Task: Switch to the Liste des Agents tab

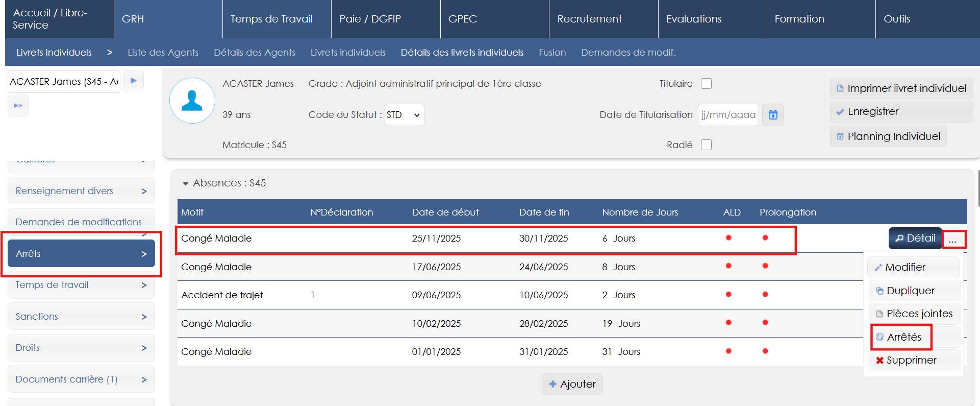Action: [x=163, y=53]
